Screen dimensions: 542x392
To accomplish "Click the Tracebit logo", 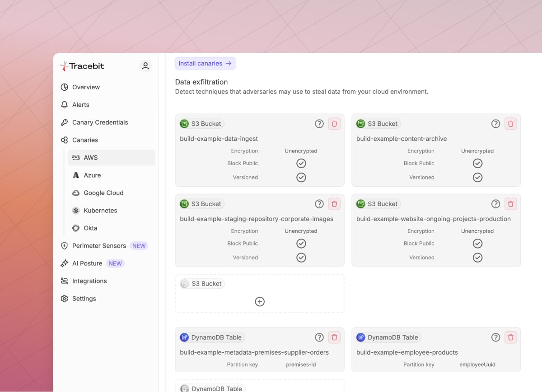I will click(82, 66).
